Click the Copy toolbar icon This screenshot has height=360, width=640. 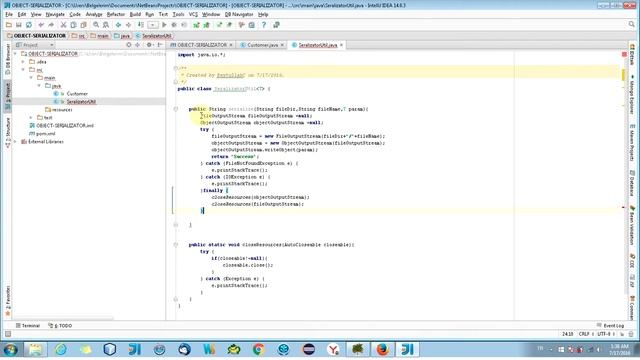(73, 25)
